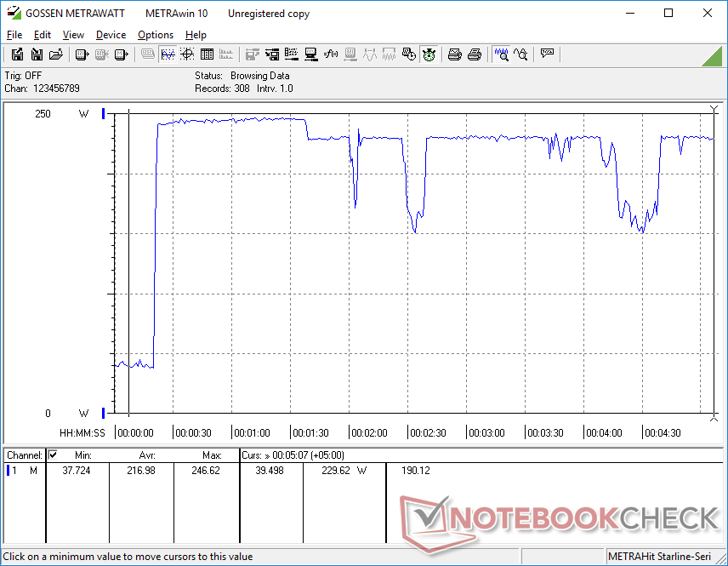This screenshot has width=728, height=566.
Task: Click the device memory read icon labeled M
Action: pos(121,54)
